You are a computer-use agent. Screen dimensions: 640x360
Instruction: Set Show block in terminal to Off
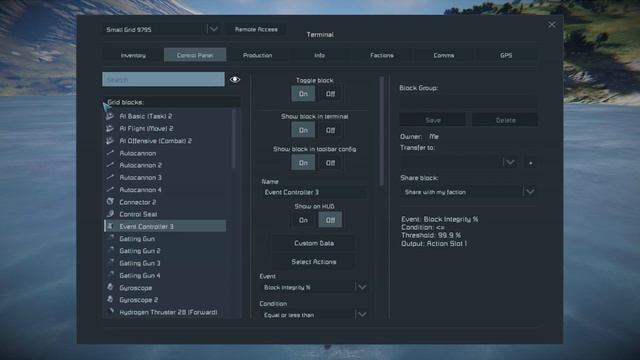[330, 130]
